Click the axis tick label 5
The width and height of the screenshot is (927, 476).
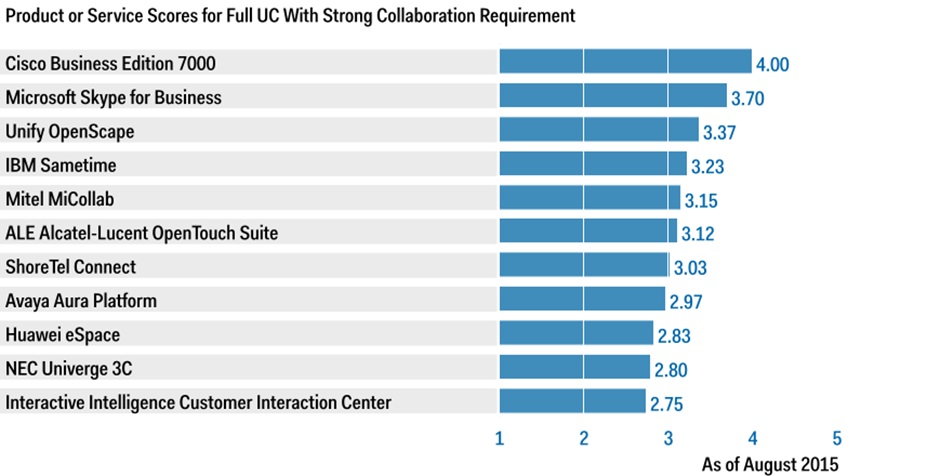pos(837,437)
